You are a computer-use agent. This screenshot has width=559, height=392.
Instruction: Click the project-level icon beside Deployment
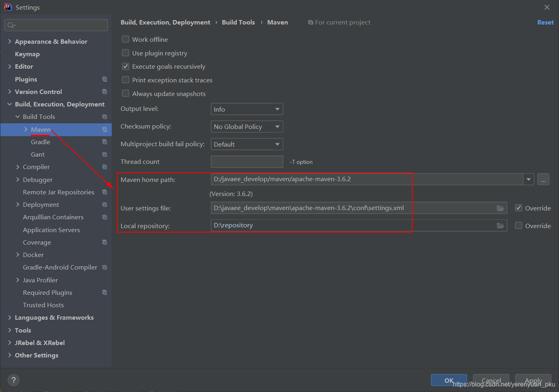pyautogui.click(x=104, y=204)
